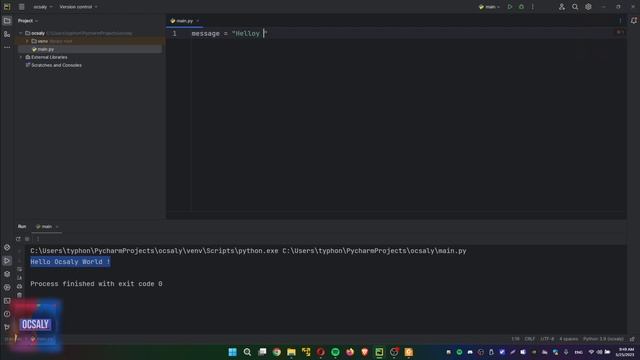Click the highlighted Hello Ocsaly World output

click(x=70, y=262)
